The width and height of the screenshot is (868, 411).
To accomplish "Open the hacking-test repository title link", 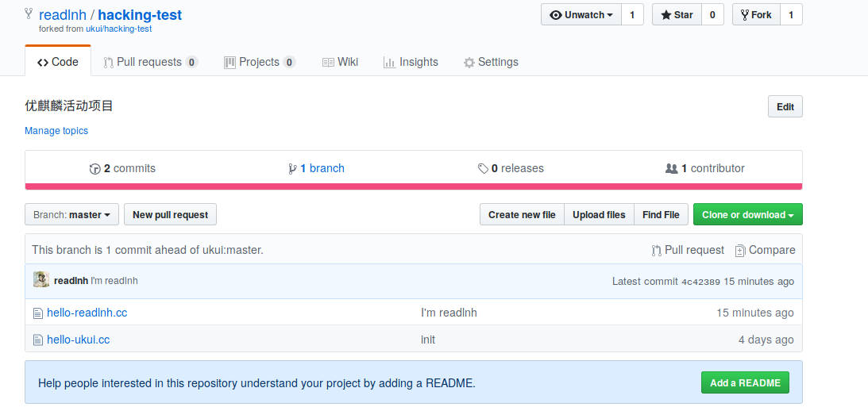I will (140, 15).
